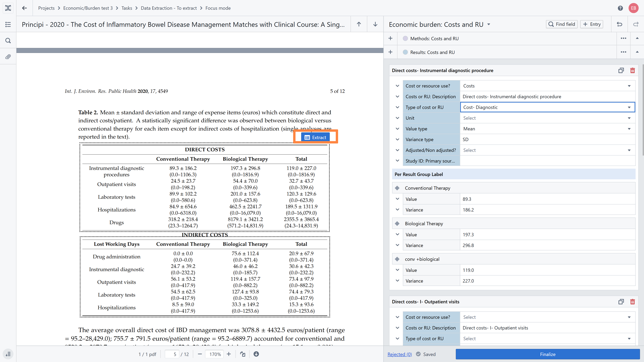Collapse the Methods: Costs and RU section
644x362 pixels.
pos(637,38)
